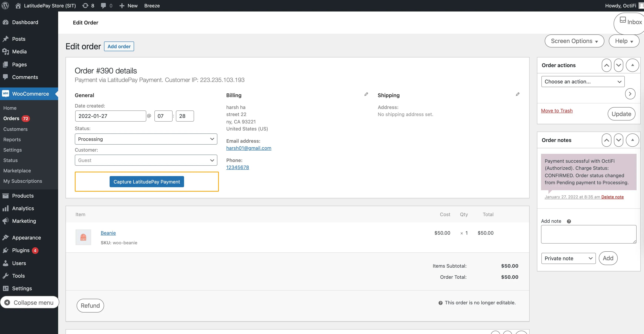
Task: Click the Add order button
Action: coord(119,46)
